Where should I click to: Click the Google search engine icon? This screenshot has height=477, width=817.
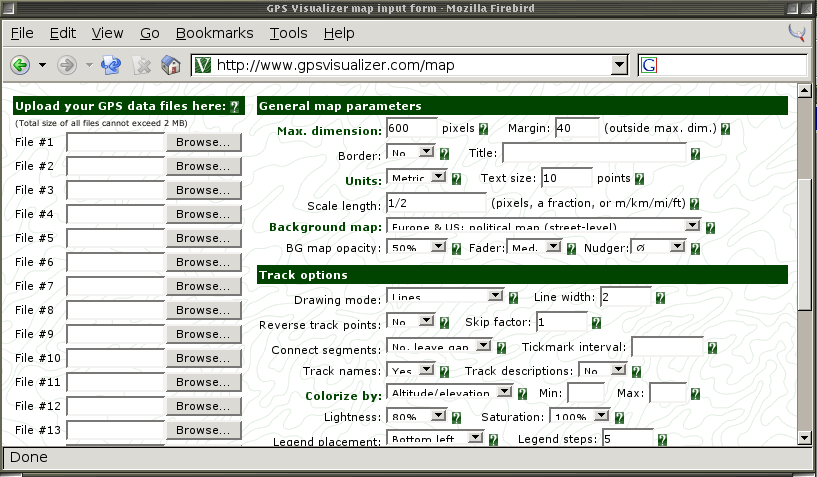(x=650, y=65)
